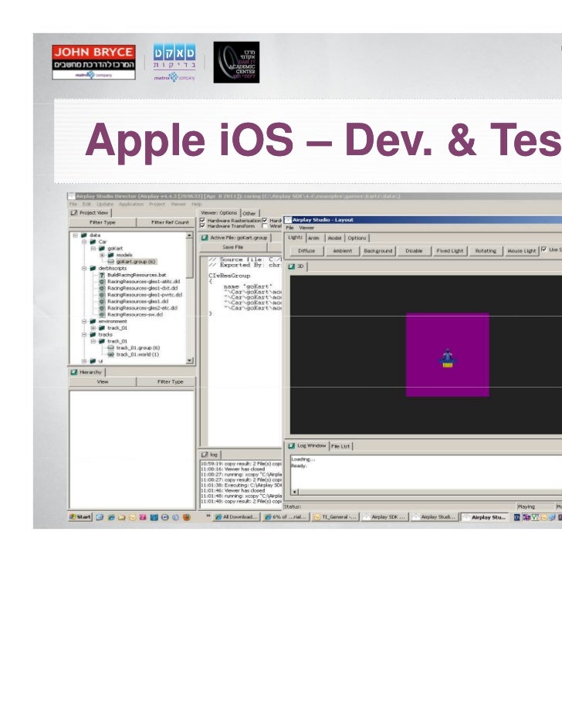Toggle the unchecked checkbox right of Hardware Transform

265,225
